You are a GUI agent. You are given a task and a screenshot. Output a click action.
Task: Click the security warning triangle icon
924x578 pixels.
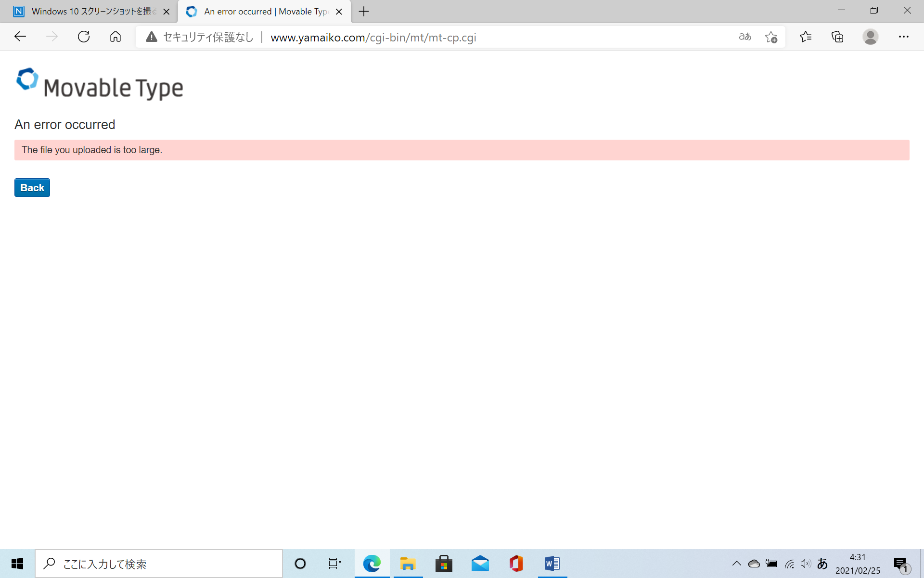152,37
